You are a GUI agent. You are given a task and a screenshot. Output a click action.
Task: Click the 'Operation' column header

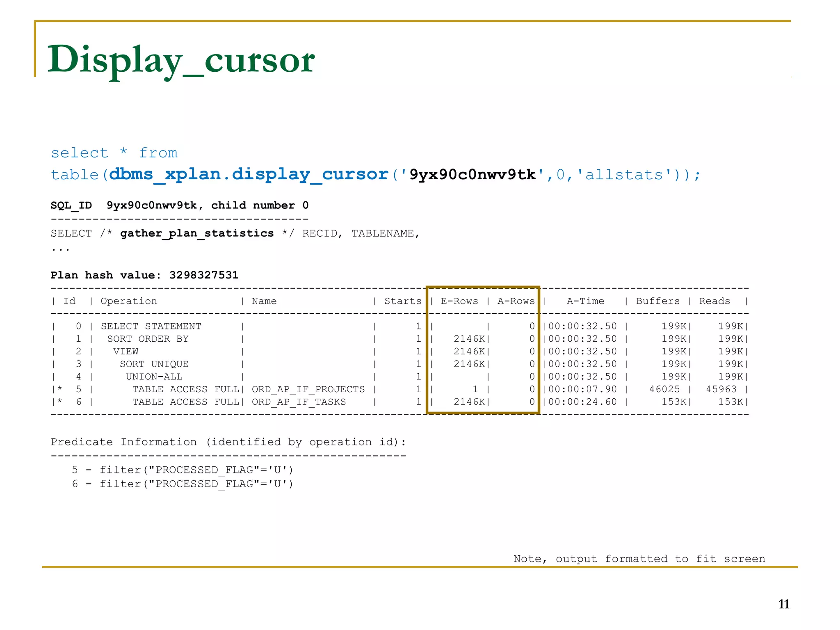(x=129, y=301)
